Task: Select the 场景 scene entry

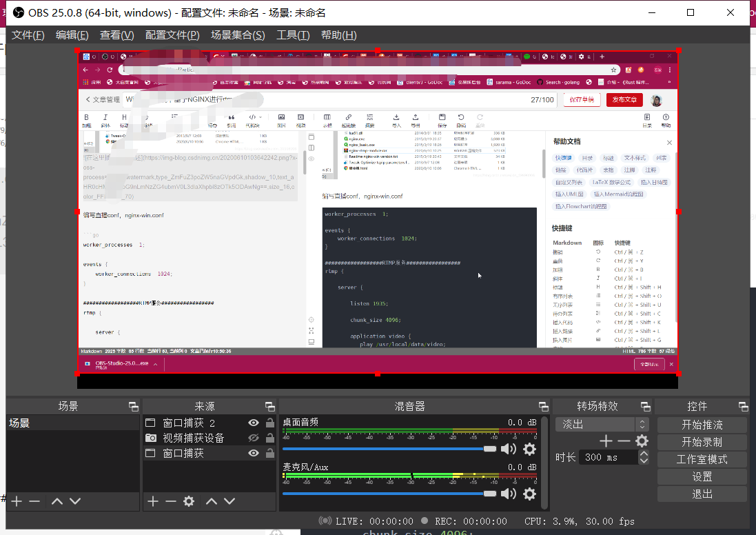Action: 73,423
